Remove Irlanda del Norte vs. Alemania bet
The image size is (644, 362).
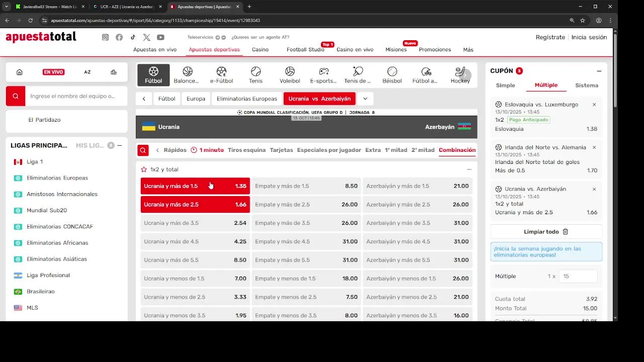point(594,147)
